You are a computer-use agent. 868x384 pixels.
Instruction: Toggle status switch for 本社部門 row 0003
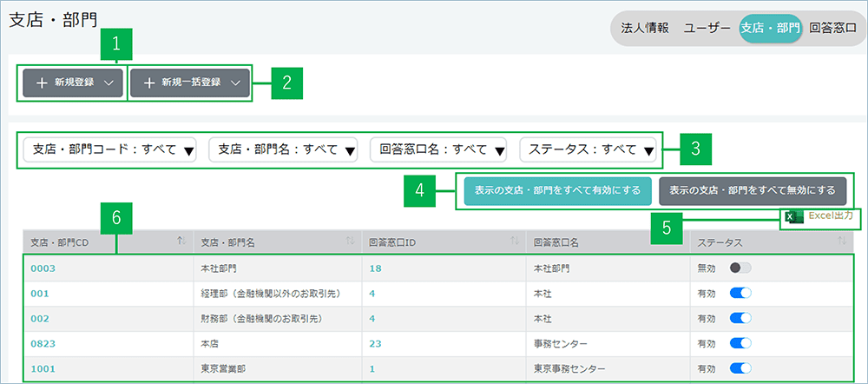(740, 268)
